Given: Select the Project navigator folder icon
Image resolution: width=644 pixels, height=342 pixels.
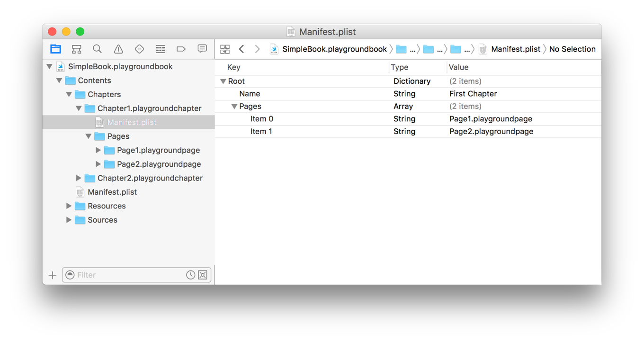Looking at the screenshot, I should (55, 49).
